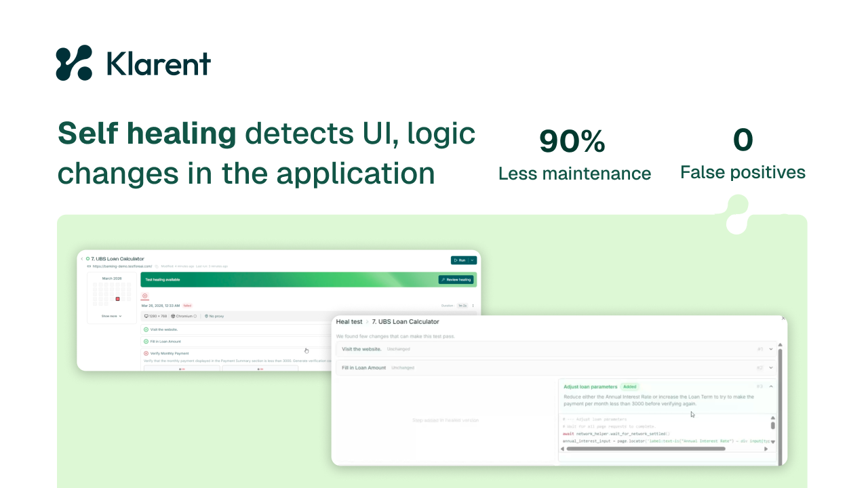The width and height of the screenshot is (868, 488).
Task: Click the "Self healing" headline text
Action: tap(147, 133)
